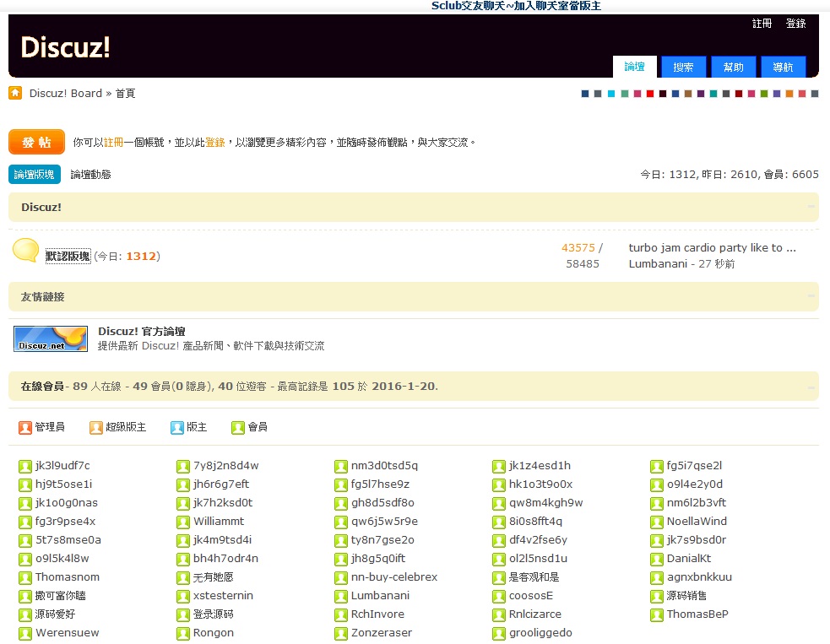The height and width of the screenshot is (644, 830).
Task: Click the Discuz! logo in the header
Action: 65,47
